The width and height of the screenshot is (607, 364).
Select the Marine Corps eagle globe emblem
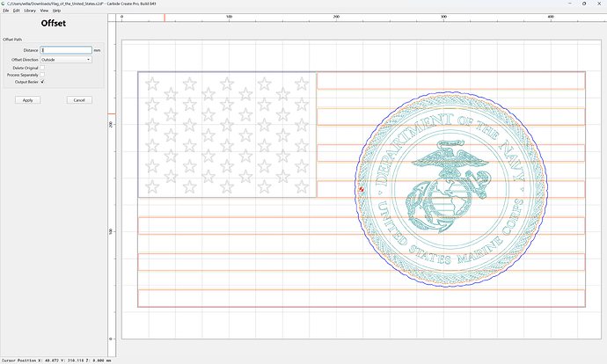(449, 186)
